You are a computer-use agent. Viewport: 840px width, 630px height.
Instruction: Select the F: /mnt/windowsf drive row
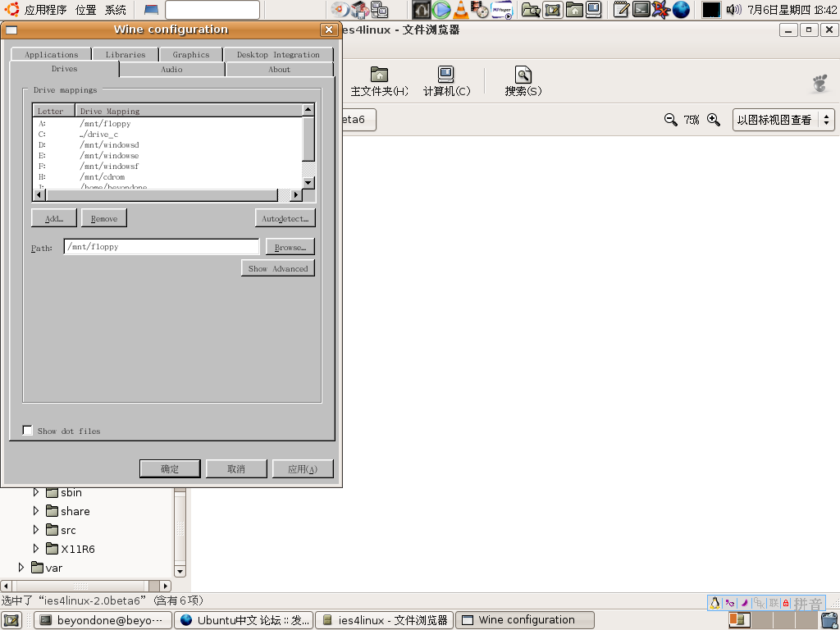pyautogui.click(x=167, y=167)
